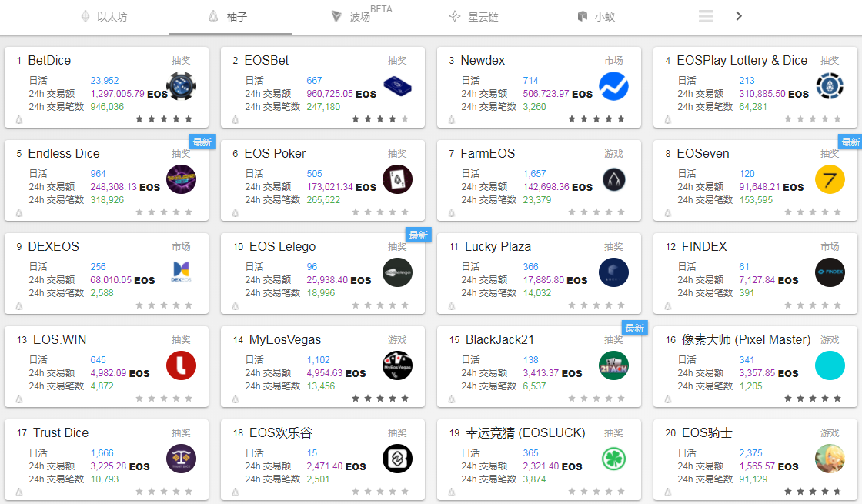This screenshot has height=504, width=862.
Task: Open the 小蚁 tab
Action: 596,17
